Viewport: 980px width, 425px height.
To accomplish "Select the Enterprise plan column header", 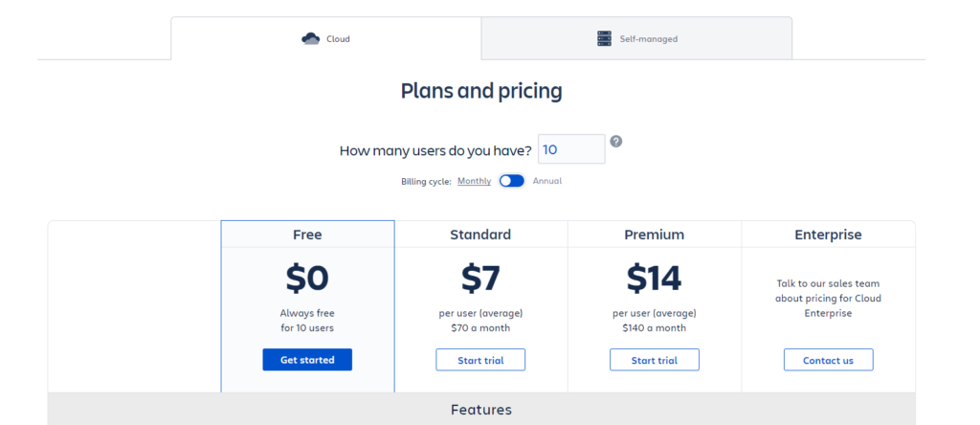I will [x=828, y=235].
